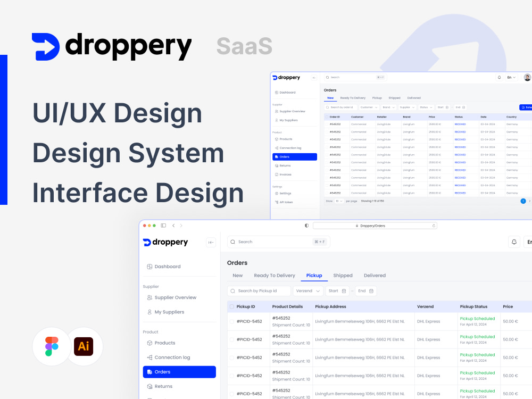Switch to Ready To Delivery tab, front window

click(275, 276)
